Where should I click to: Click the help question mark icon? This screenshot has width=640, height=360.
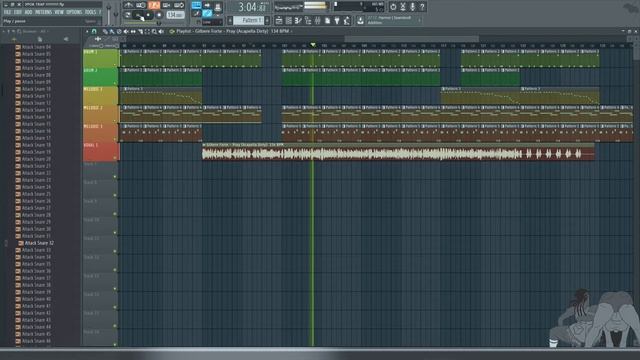422,7
